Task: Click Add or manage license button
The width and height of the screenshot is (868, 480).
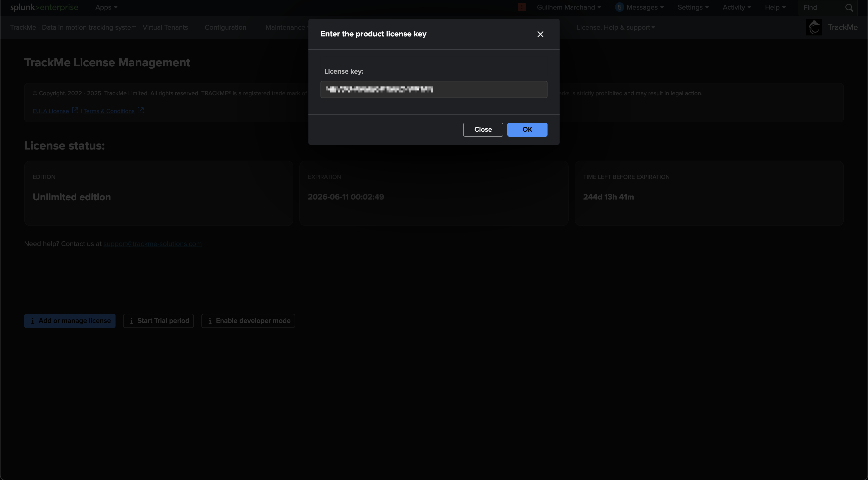Action: (x=70, y=321)
